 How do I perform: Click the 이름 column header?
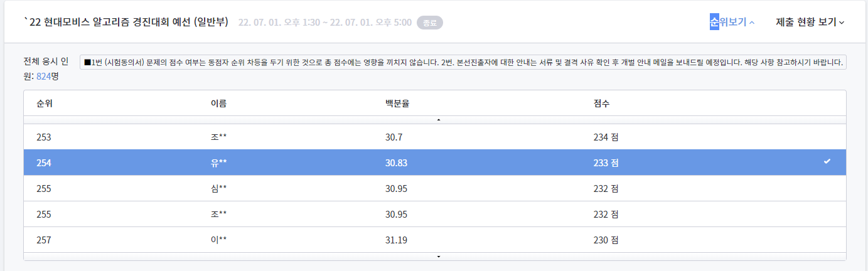click(x=218, y=103)
